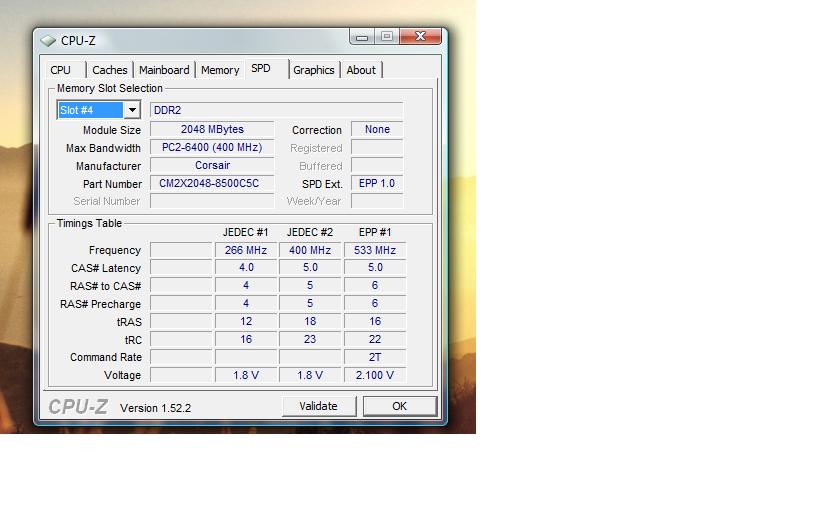Click the OK button
The image size is (840, 525).
[400, 406]
